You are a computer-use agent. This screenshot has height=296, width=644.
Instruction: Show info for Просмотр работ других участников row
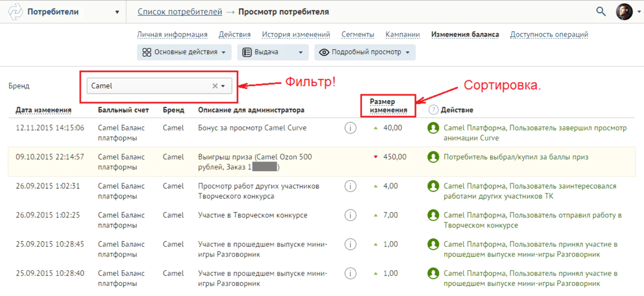click(350, 186)
